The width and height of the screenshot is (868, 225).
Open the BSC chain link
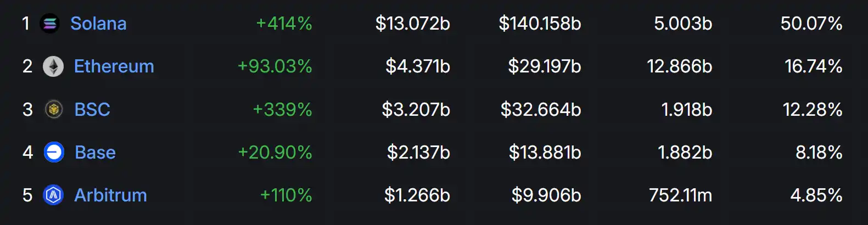pos(92,110)
